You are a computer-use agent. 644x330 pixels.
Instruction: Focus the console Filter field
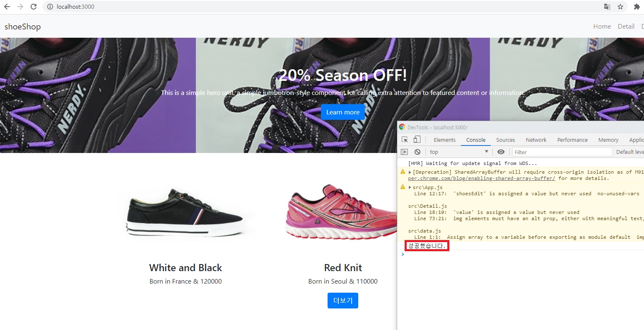(562, 152)
